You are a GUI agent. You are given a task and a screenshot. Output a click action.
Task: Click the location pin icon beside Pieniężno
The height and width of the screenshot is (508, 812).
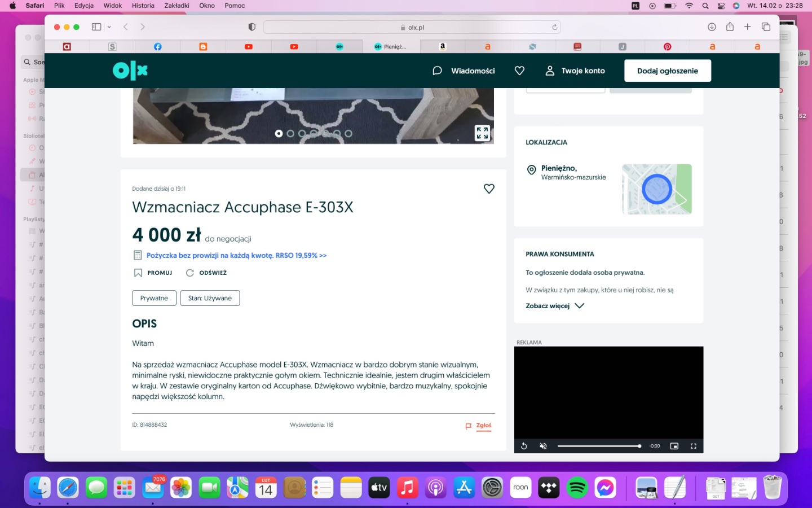[531, 170]
